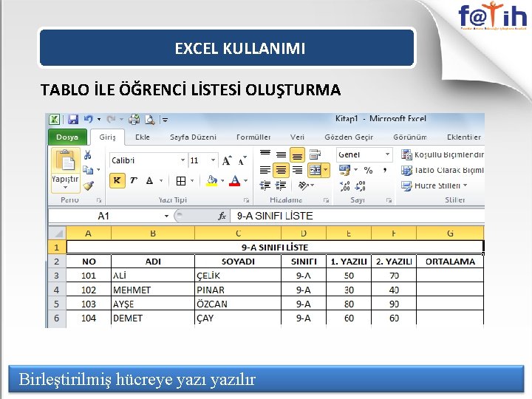532x399 pixels.
Task: Increase font size with large A icon
Action: coord(227,160)
